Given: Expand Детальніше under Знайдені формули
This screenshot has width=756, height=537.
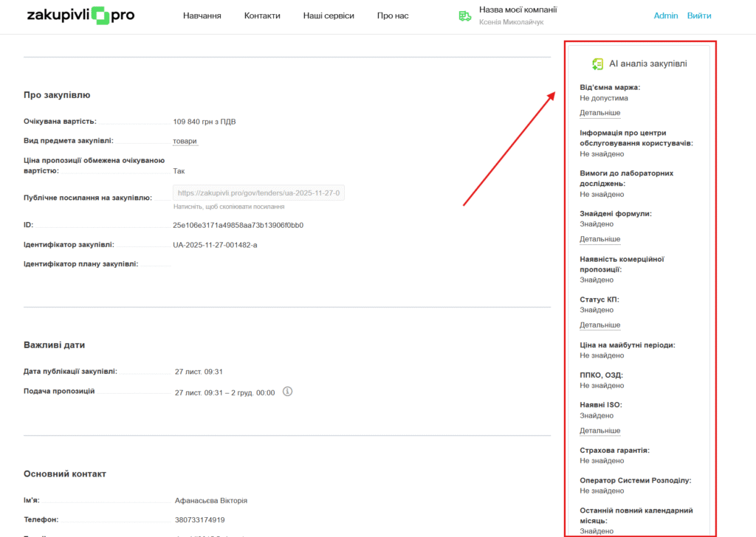Looking at the screenshot, I should (x=599, y=239).
